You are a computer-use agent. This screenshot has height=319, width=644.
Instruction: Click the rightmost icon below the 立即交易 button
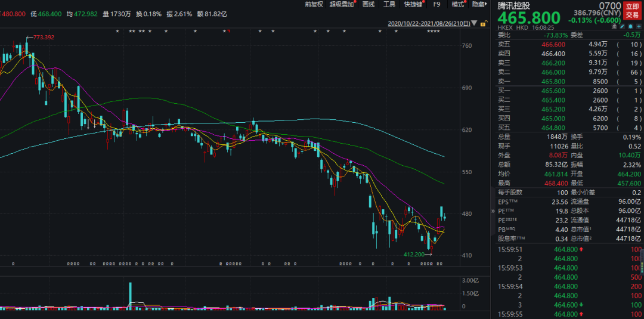pos(639,27)
